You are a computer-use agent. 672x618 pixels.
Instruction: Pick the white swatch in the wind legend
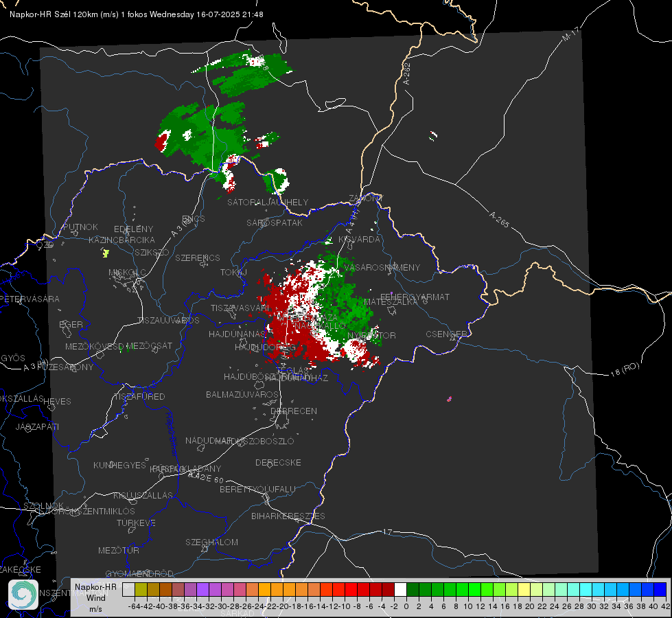(400, 589)
